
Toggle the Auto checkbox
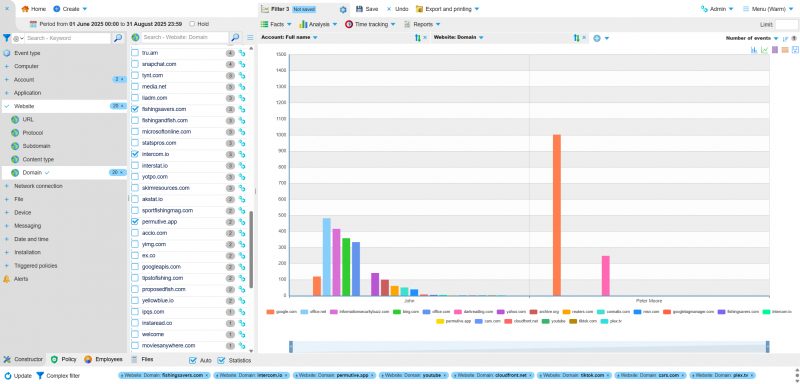pos(192,361)
